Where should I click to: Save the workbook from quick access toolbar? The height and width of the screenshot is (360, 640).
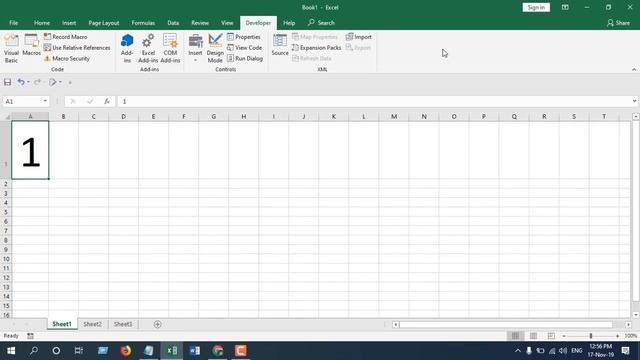7,82
